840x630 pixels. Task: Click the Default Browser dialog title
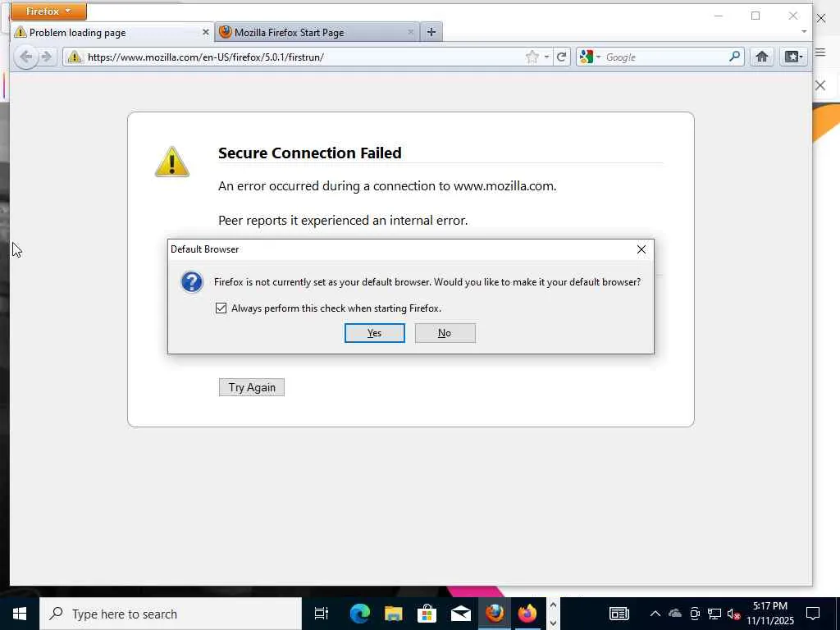coord(204,249)
